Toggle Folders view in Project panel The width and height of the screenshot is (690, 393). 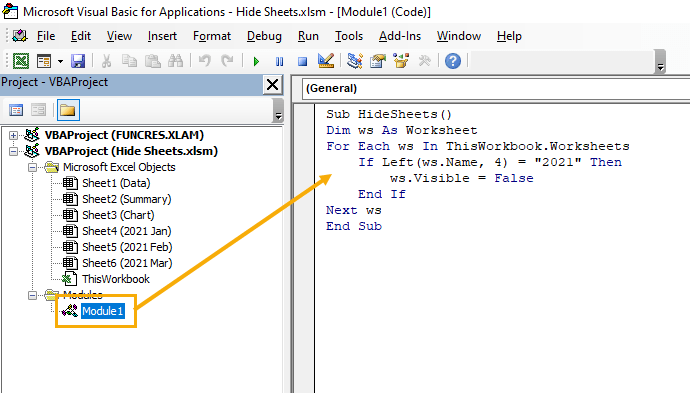68,110
